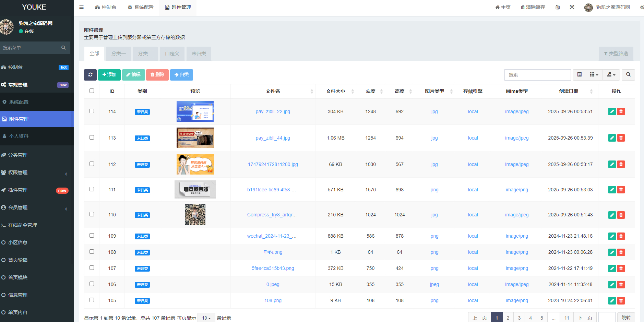The width and height of the screenshot is (644, 322).
Task: Click the green 添加 button
Action: [x=109, y=75]
